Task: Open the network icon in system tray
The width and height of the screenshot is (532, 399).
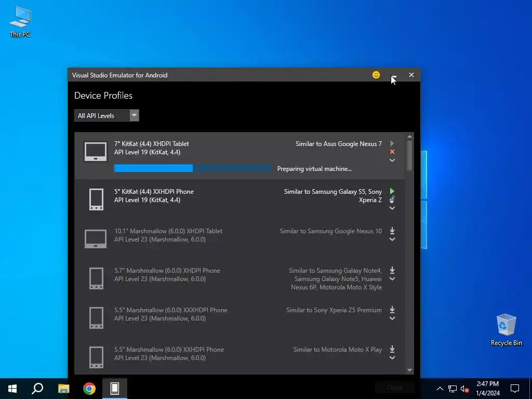Action: coord(453,389)
